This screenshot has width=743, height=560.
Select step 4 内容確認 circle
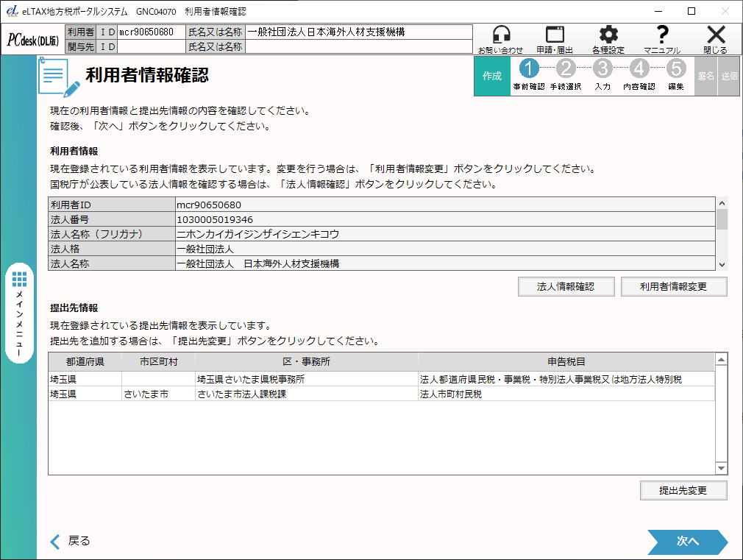click(x=639, y=68)
